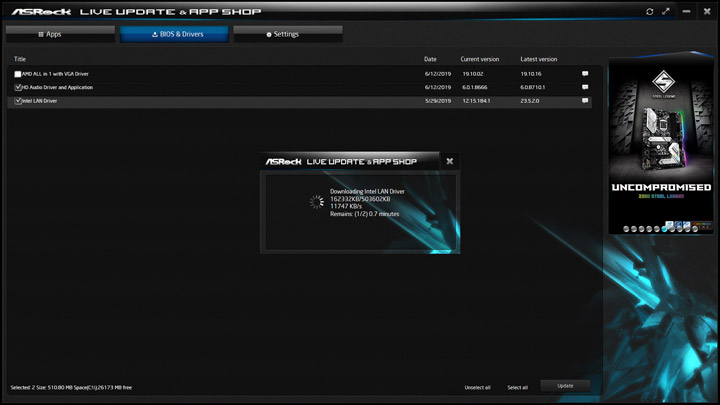Click the 'Selected: 2 Size: 510.80 MB' status text
The image size is (720, 405).
pos(71,388)
